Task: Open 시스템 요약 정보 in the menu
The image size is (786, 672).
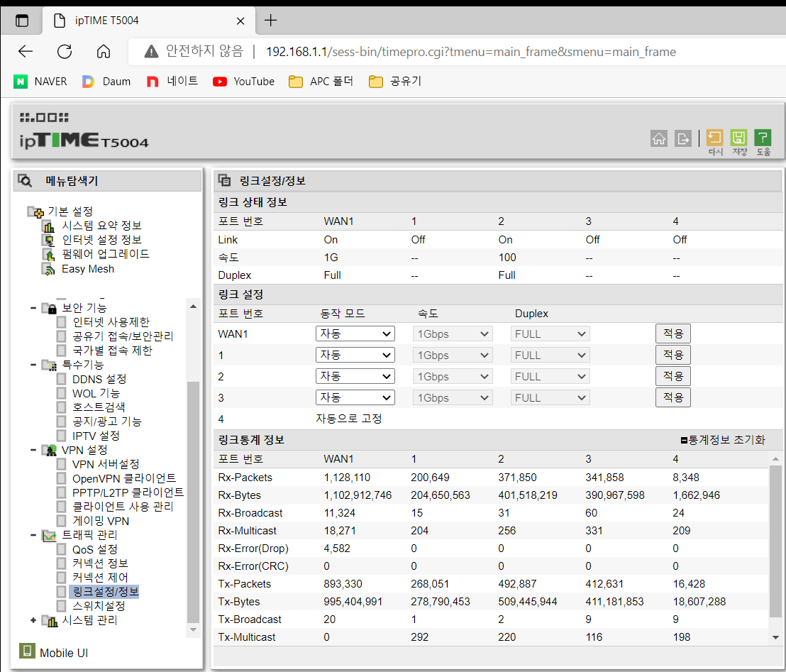Action: pos(101,226)
